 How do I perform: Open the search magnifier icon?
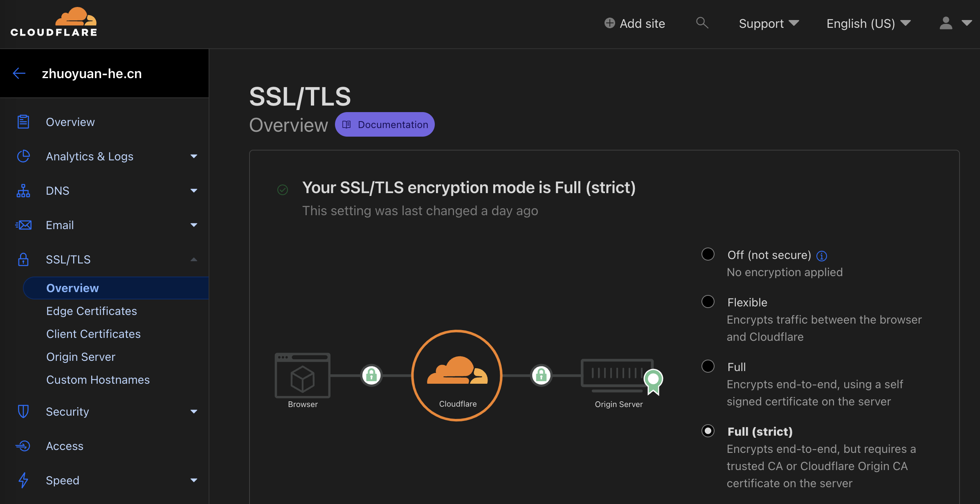pyautogui.click(x=702, y=23)
